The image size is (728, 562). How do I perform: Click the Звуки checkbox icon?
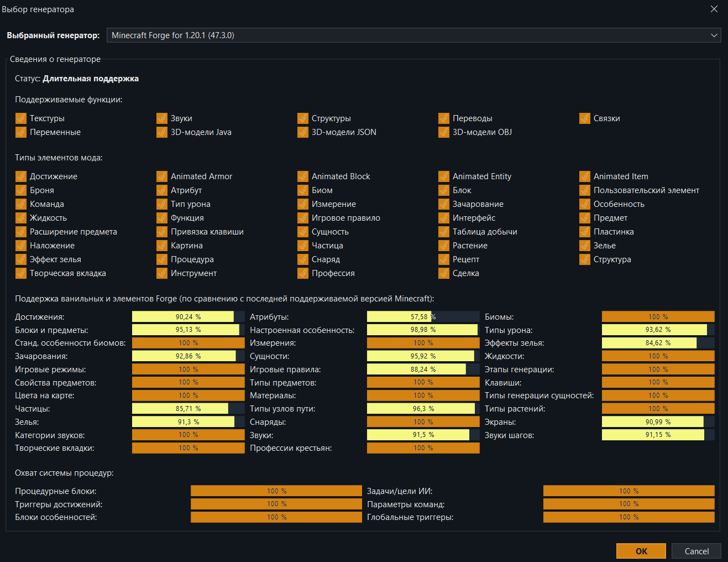tap(162, 118)
